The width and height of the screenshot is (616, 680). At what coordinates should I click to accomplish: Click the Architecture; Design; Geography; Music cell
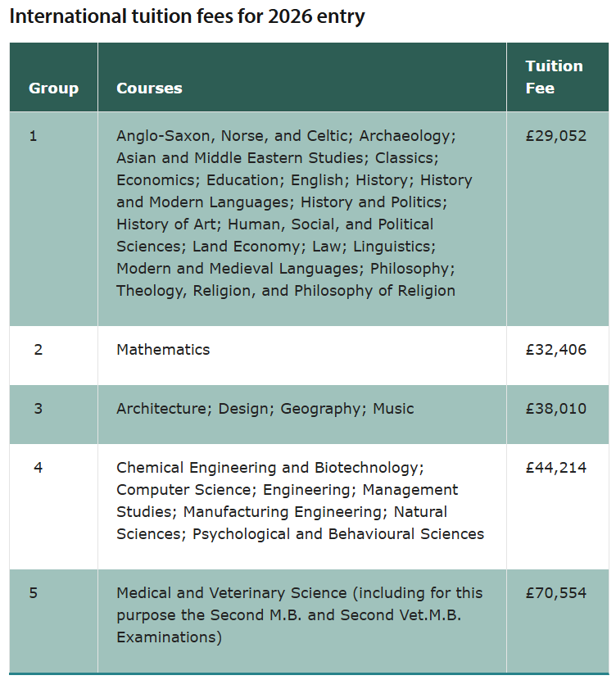(x=265, y=409)
